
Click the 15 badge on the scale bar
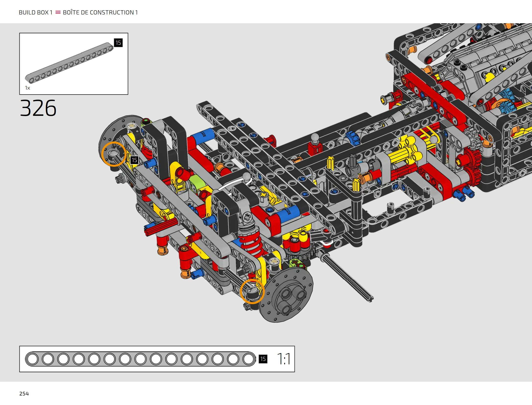pos(263,359)
